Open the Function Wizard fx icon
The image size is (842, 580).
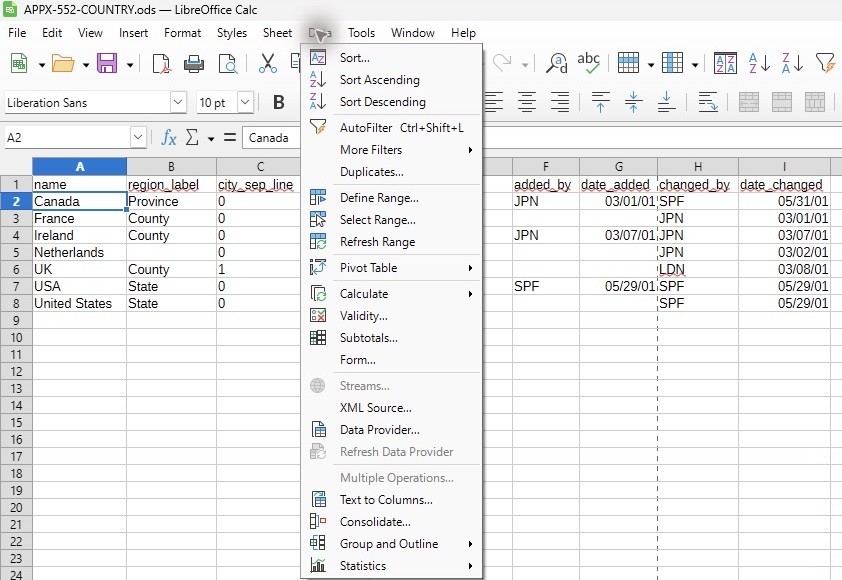click(169, 138)
